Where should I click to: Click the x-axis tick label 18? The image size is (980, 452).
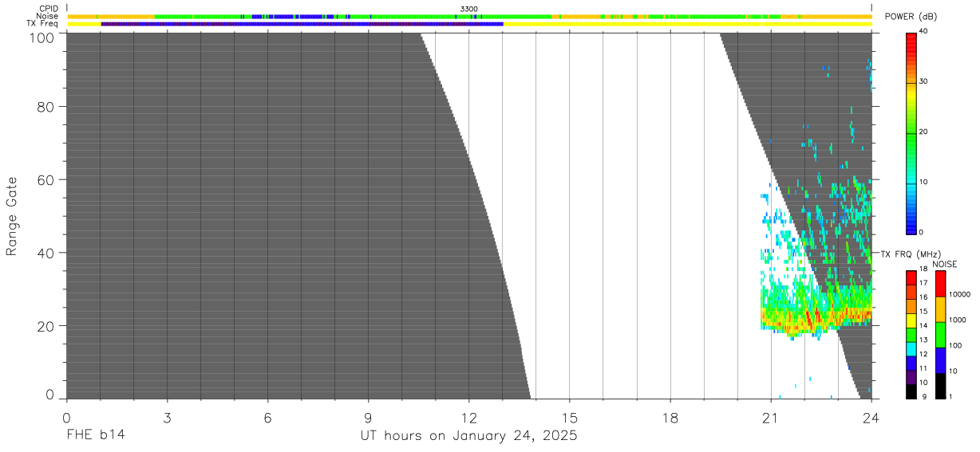670,418
